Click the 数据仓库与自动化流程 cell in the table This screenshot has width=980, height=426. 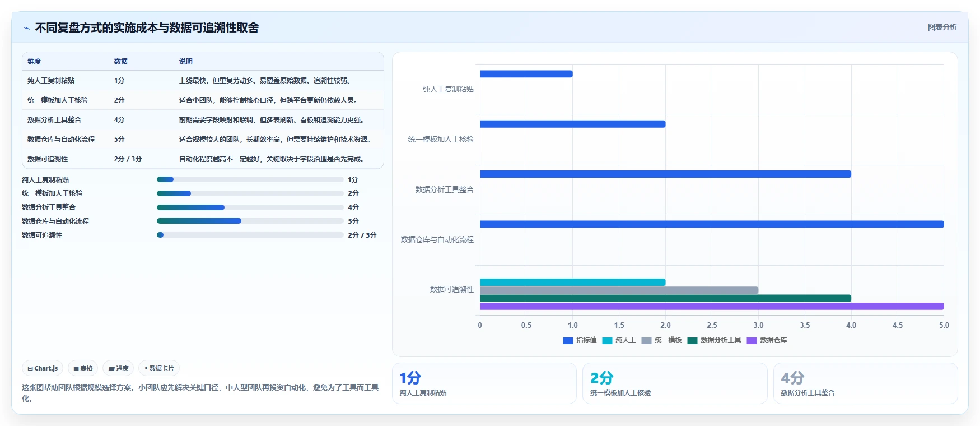61,140
